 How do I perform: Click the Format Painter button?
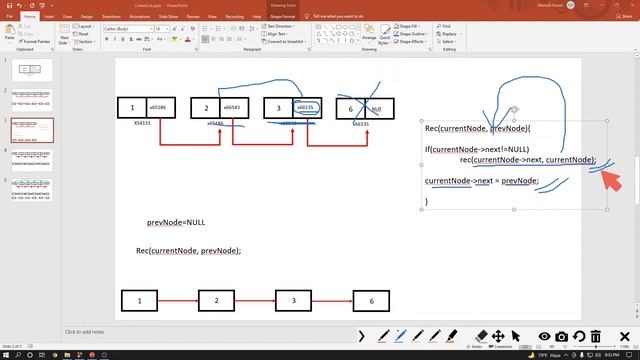pyautogui.click(x=34, y=42)
